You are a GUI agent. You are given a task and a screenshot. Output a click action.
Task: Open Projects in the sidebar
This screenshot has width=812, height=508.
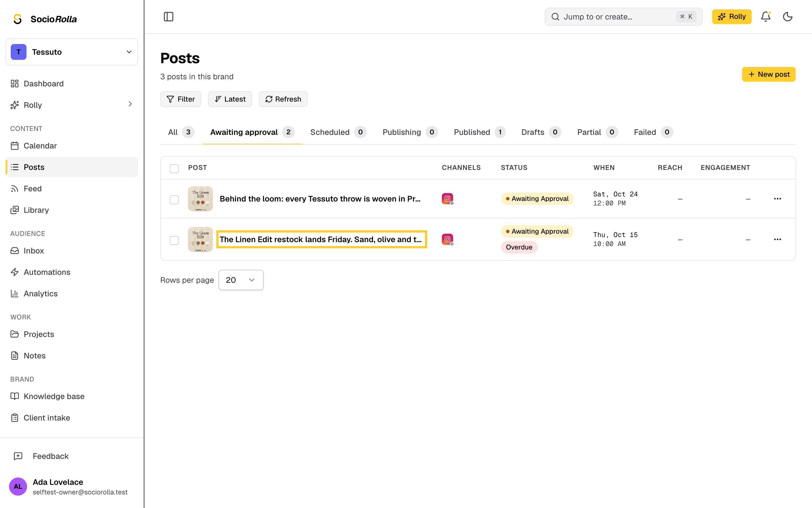pyautogui.click(x=72, y=334)
